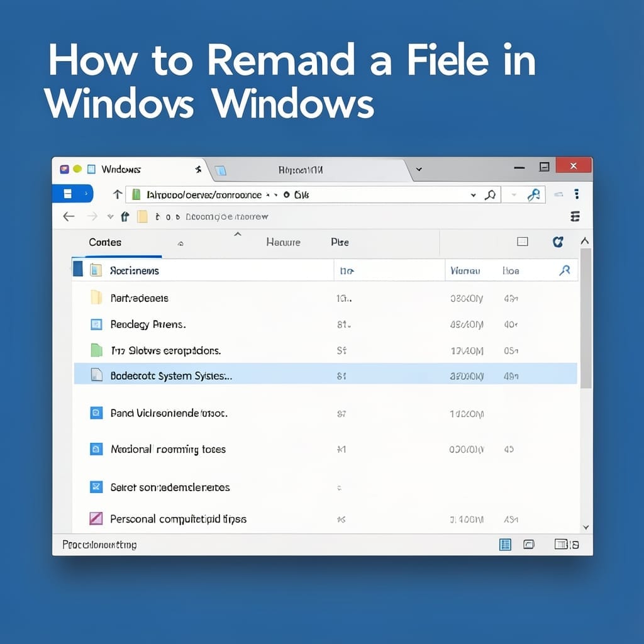Click the purple app icon in title bar
This screenshot has height=644, width=644.
point(64,169)
